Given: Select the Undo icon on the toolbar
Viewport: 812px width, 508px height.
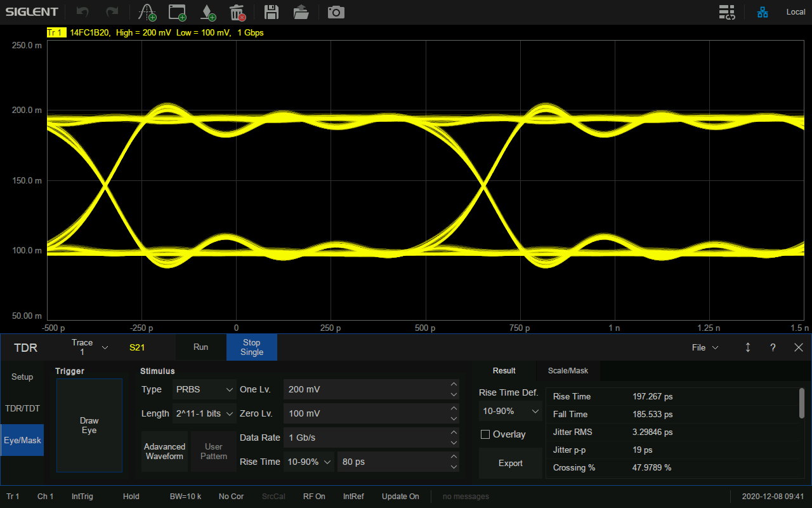Looking at the screenshot, I should (x=81, y=11).
